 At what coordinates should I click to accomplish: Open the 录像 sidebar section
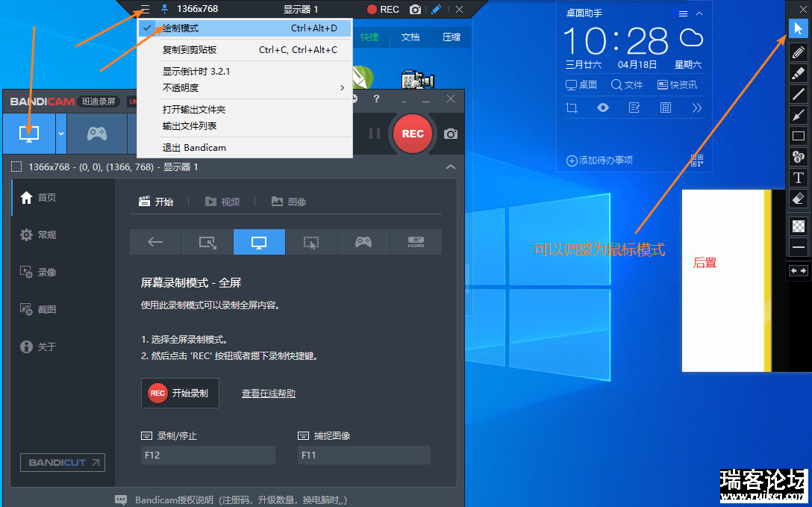62,272
